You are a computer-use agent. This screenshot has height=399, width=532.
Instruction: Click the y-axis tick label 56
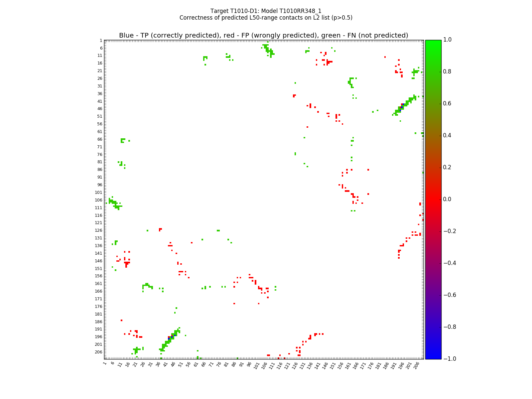(x=99, y=124)
